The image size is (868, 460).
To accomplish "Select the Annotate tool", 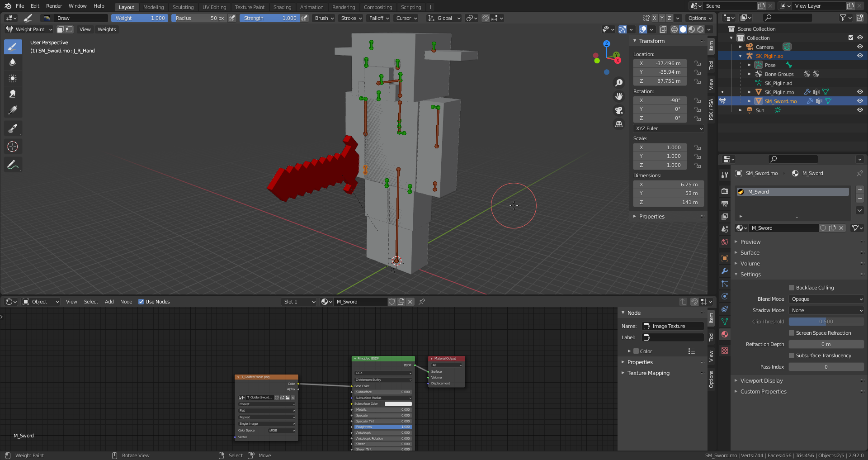I will pyautogui.click(x=13, y=165).
